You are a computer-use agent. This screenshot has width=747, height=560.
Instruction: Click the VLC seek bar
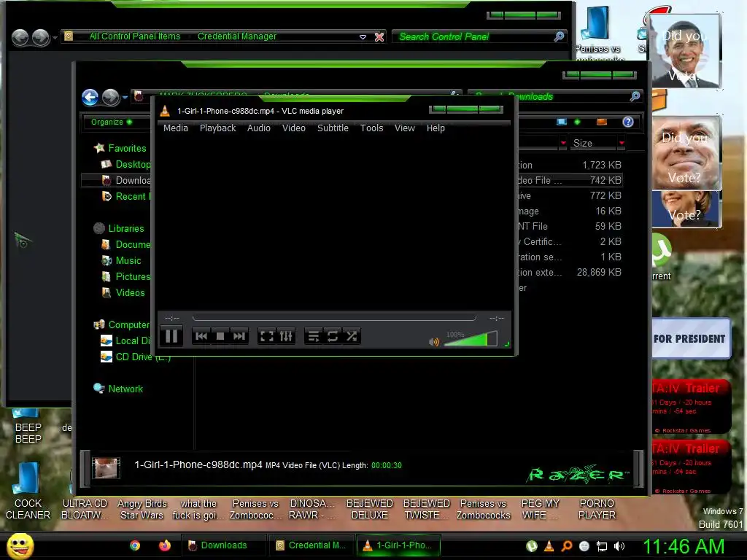[334, 318]
